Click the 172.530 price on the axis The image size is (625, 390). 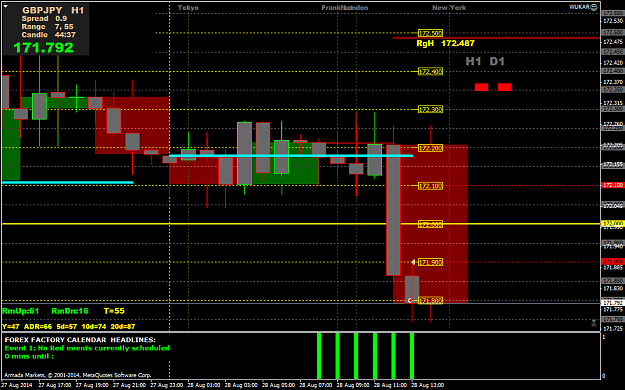coord(613,21)
